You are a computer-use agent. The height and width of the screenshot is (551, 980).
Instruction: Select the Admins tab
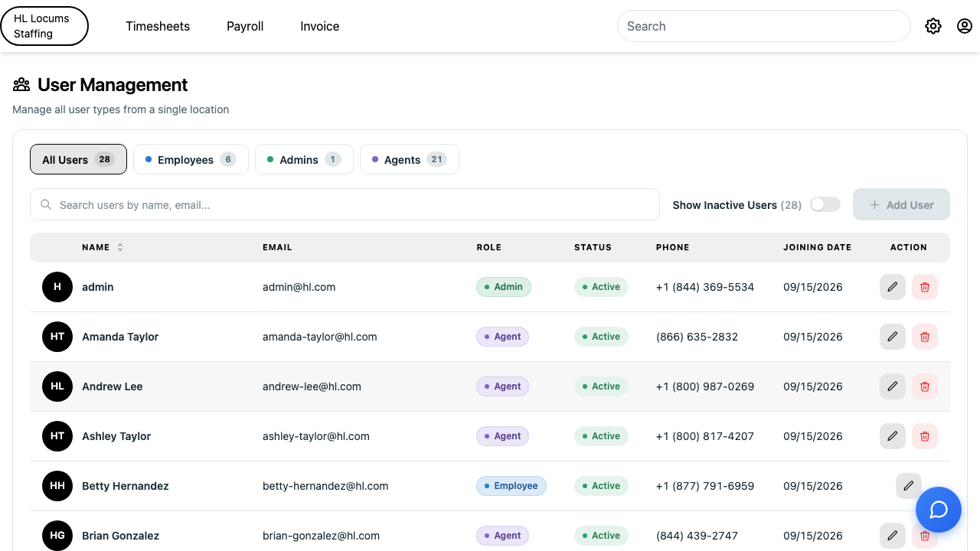tap(304, 159)
